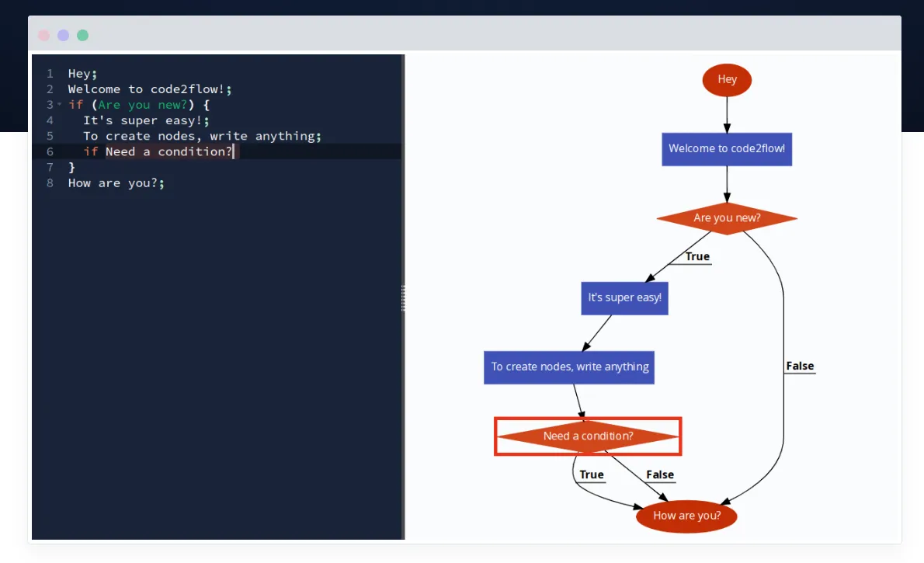Click True label below 'Need a condition?'

point(591,474)
